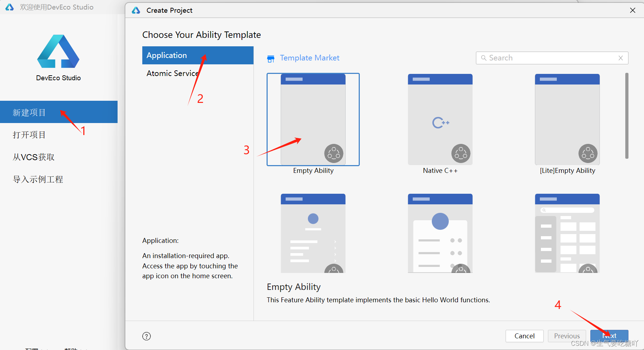644x350 pixels.
Task: Click the DevEco icon in Create Project title bar
Action: click(136, 10)
